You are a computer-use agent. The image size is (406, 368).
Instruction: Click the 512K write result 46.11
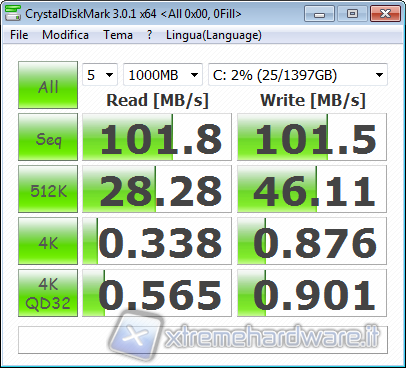click(x=312, y=189)
